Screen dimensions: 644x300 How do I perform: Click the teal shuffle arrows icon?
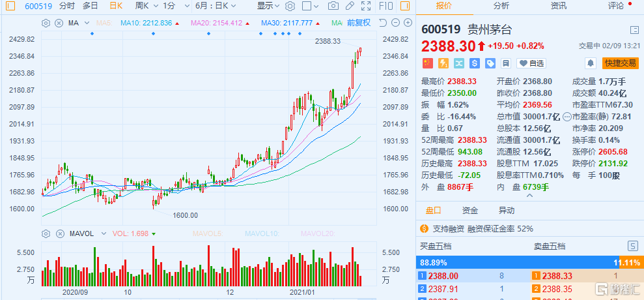[x=459, y=63]
